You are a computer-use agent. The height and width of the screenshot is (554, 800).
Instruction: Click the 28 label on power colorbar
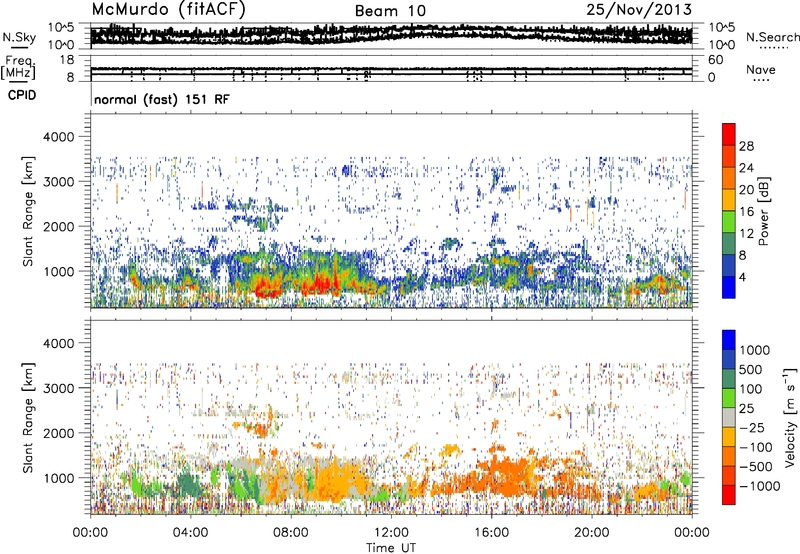(x=746, y=146)
